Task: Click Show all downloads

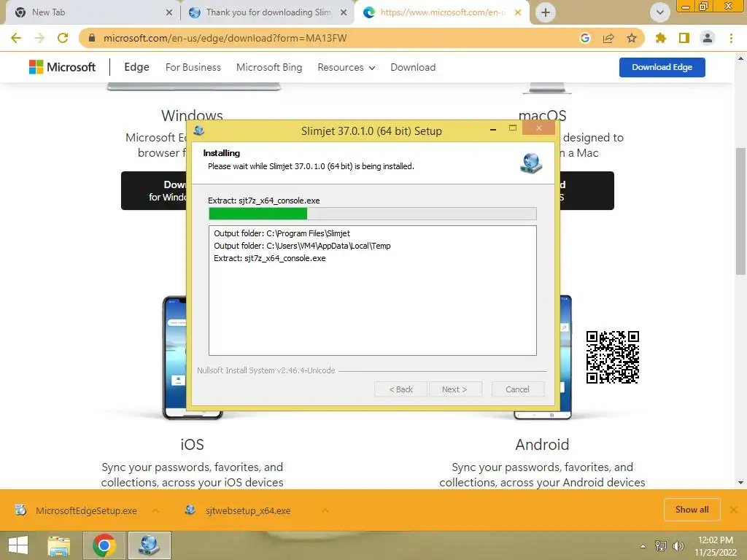Action: pyautogui.click(x=692, y=510)
